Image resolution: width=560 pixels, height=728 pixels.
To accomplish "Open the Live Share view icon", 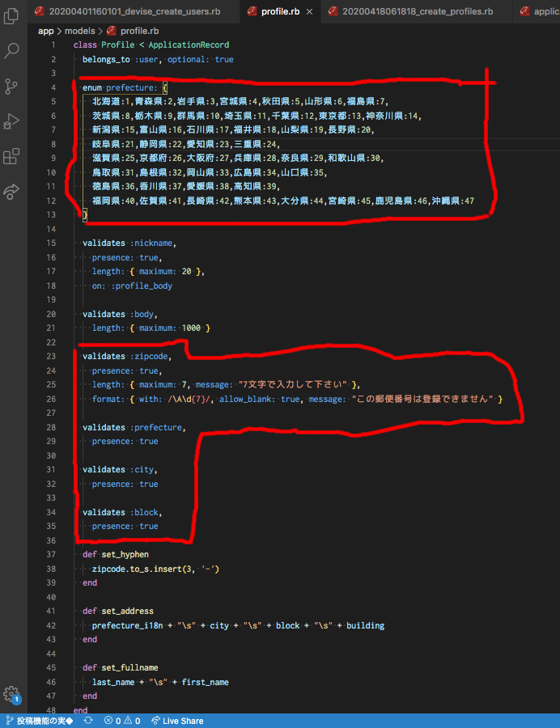I will [11, 191].
